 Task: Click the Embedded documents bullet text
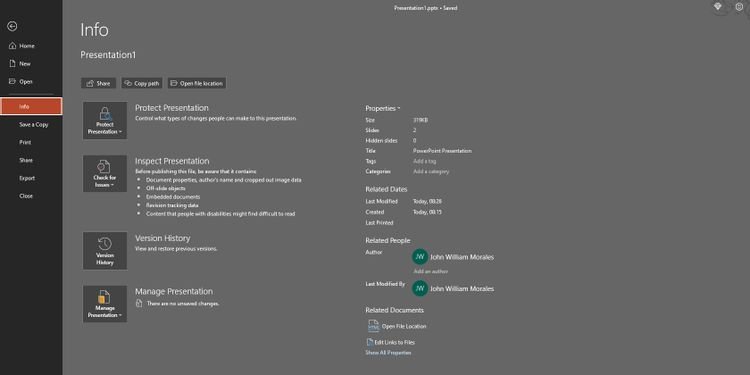pyautogui.click(x=173, y=197)
